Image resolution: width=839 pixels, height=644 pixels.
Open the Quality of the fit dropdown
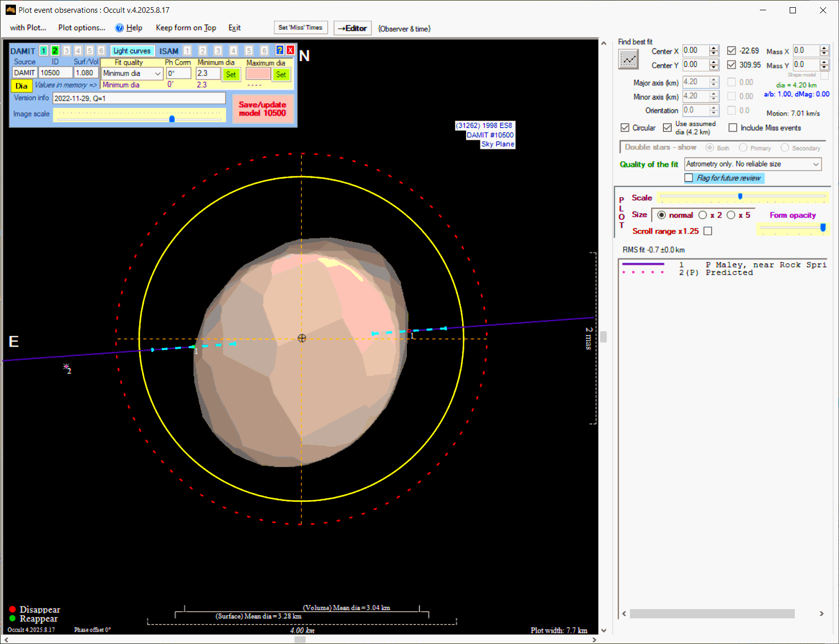tap(815, 164)
